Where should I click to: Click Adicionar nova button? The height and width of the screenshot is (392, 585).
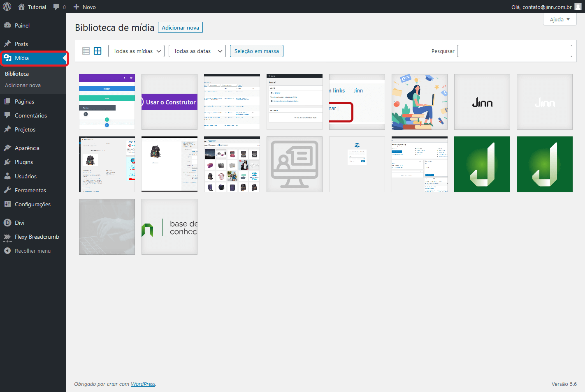pyautogui.click(x=180, y=28)
